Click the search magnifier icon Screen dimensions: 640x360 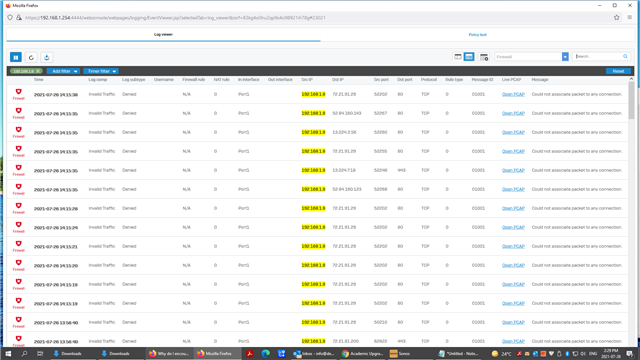pyautogui.click(x=625, y=56)
